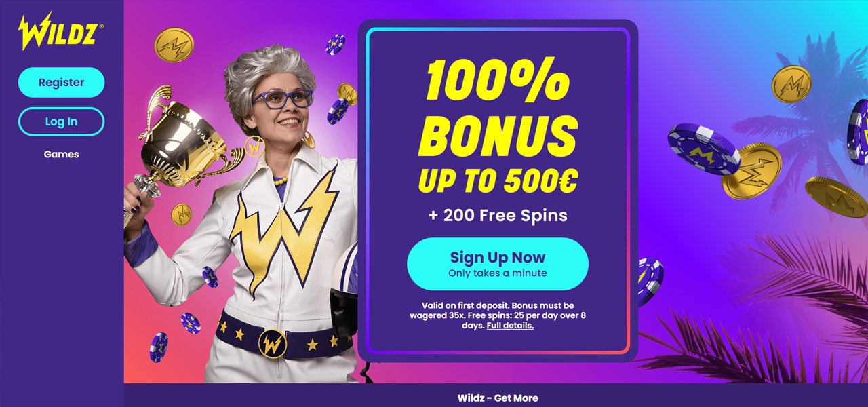Open the Full details link
868x407 pixels.
[510, 325]
